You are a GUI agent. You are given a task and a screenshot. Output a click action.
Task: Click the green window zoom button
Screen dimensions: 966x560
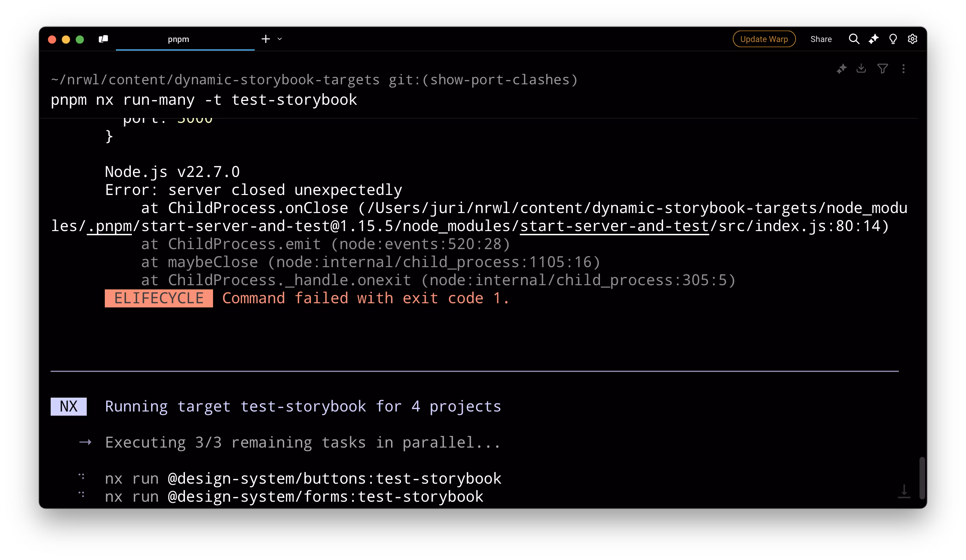pyautogui.click(x=80, y=40)
